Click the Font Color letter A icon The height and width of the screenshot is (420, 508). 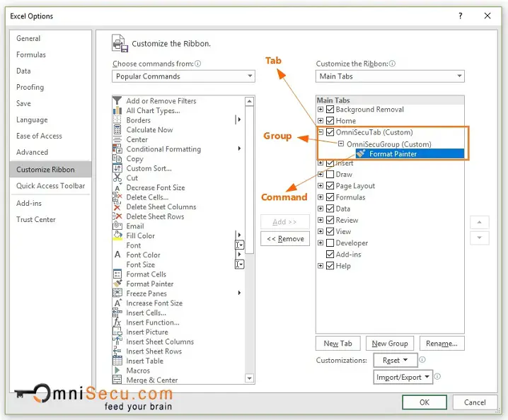click(117, 255)
